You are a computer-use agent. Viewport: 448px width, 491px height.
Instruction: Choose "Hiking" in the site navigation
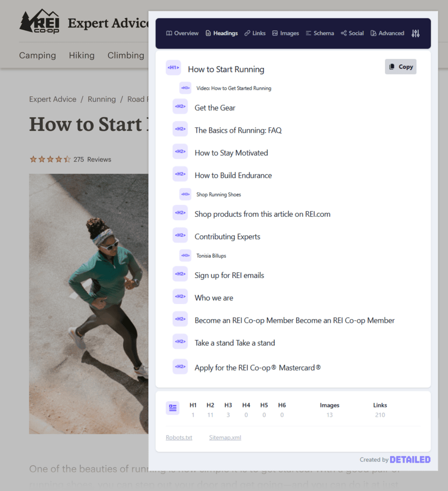pyautogui.click(x=82, y=55)
